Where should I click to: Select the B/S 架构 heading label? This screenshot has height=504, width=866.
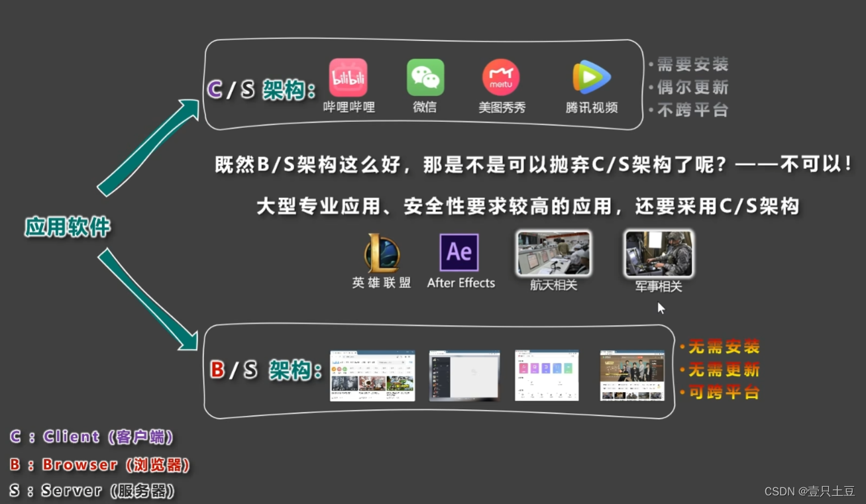tap(264, 370)
